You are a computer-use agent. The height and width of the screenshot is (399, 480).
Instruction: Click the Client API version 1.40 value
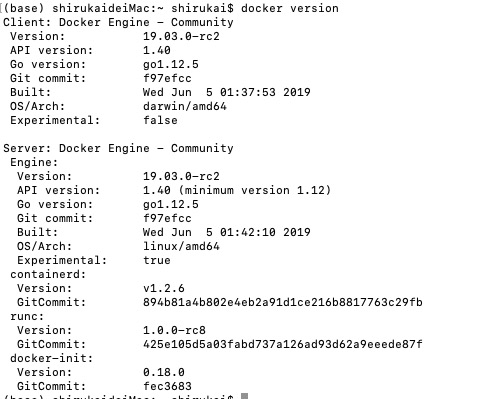[157, 50]
